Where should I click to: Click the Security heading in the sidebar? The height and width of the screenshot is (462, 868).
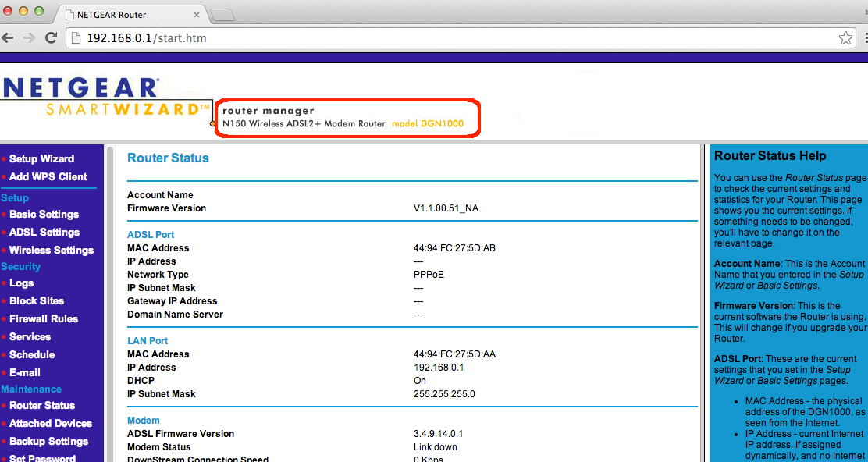point(20,267)
